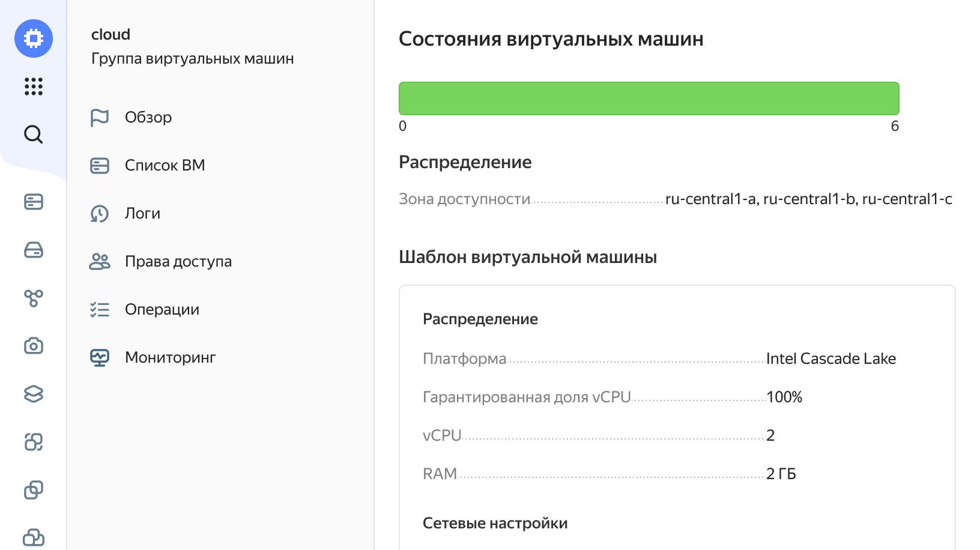Click the green VM states bar
This screenshot has height=550, width=980.
click(x=649, y=98)
